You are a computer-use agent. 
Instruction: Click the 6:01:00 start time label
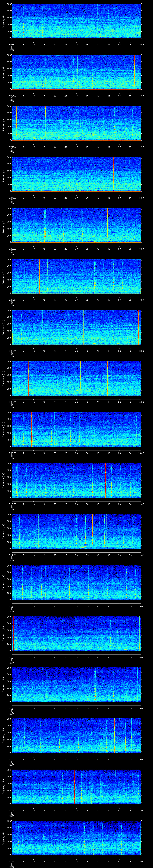[12, 44]
